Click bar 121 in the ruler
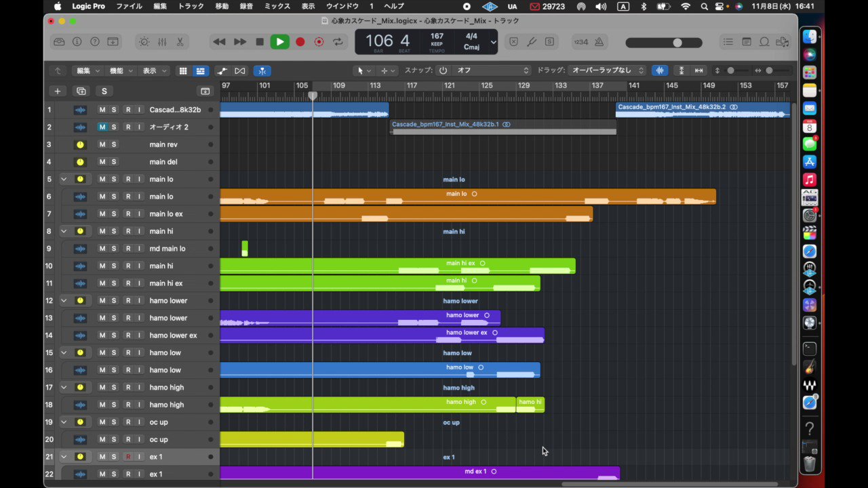Image resolution: width=868 pixels, height=488 pixels. 450,86
